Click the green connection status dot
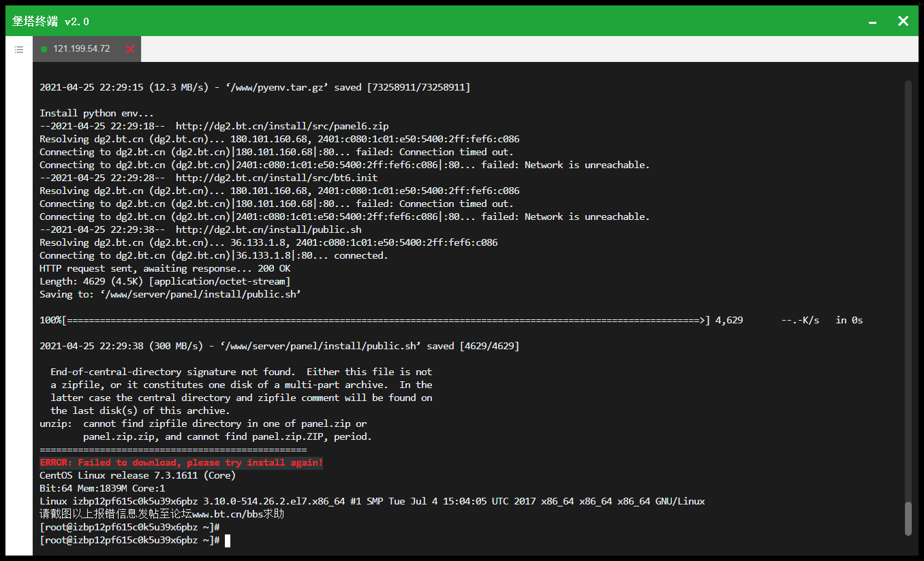This screenshot has height=561, width=924. click(44, 49)
